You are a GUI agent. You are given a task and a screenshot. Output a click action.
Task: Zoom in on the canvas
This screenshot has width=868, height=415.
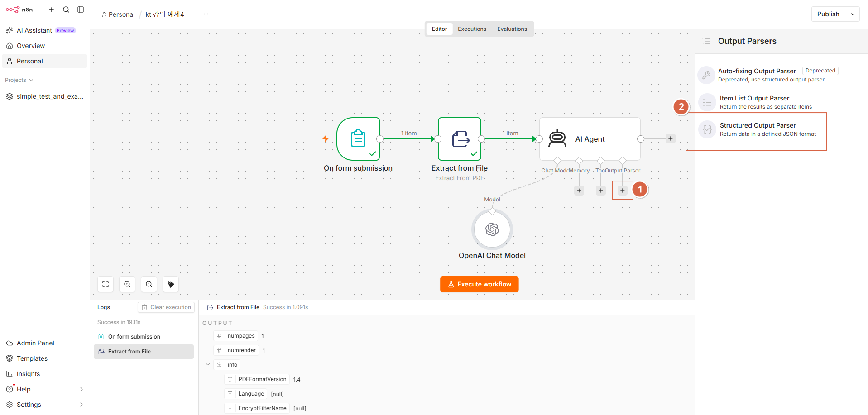pos(127,284)
